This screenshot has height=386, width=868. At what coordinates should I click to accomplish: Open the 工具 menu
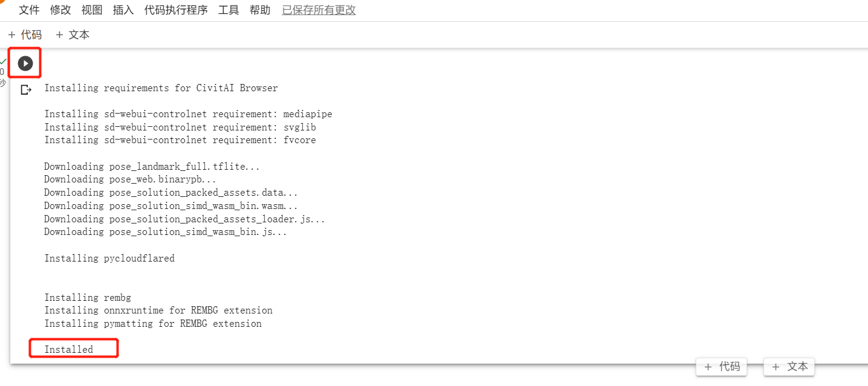228,10
